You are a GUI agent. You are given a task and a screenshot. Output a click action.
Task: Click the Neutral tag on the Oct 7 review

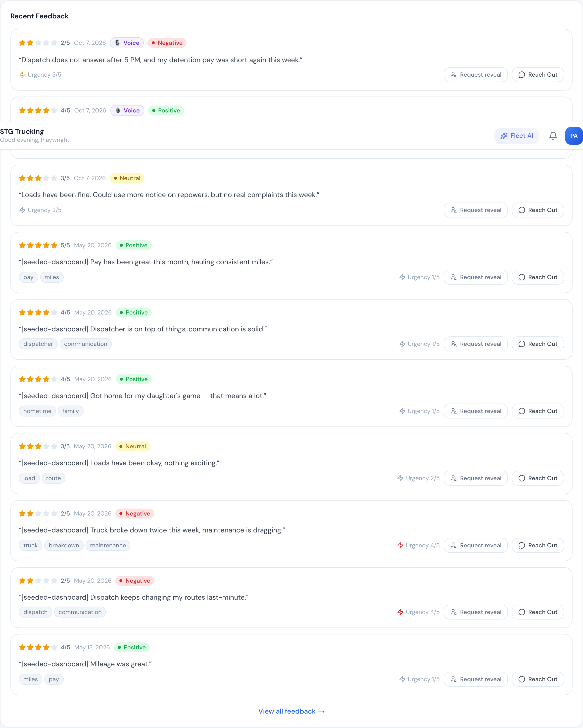[127, 178]
